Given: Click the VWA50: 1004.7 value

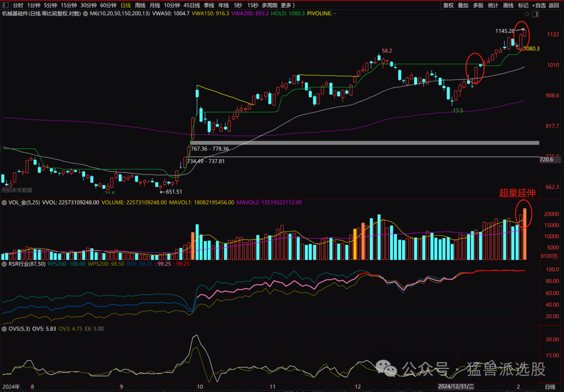Looking at the screenshot, I should (x=171, y=14).
